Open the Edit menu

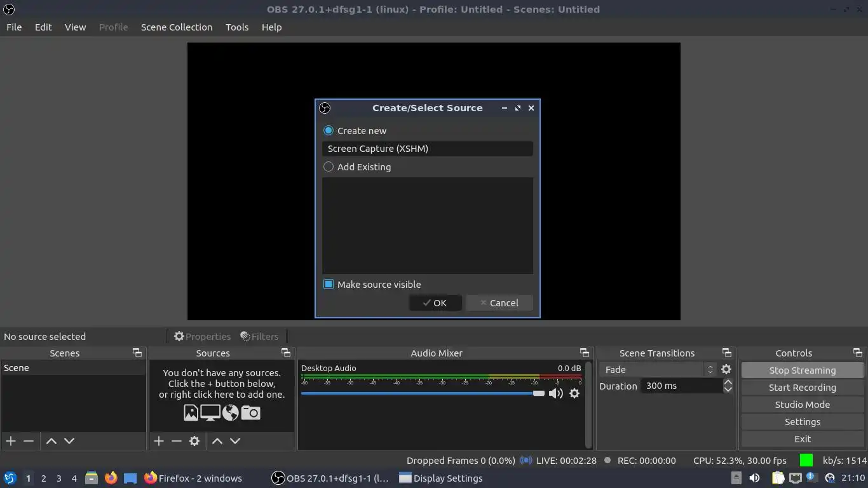(43, 27)
